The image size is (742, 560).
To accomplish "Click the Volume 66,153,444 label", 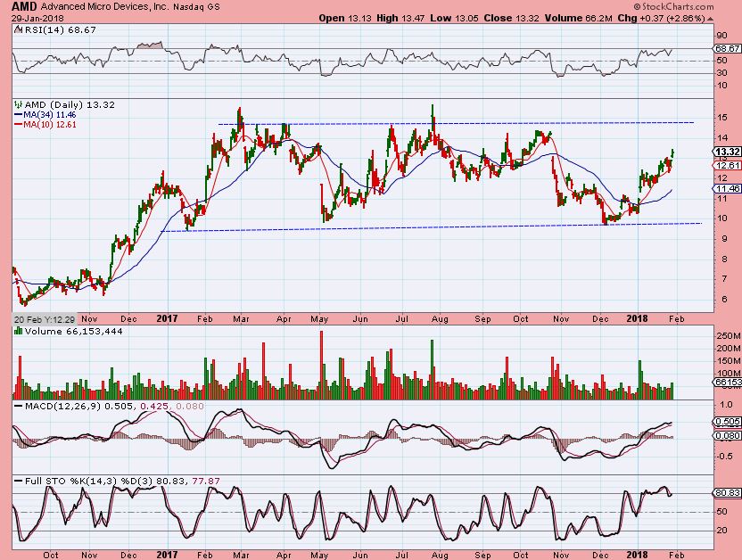I will click(x=73, y=331).
